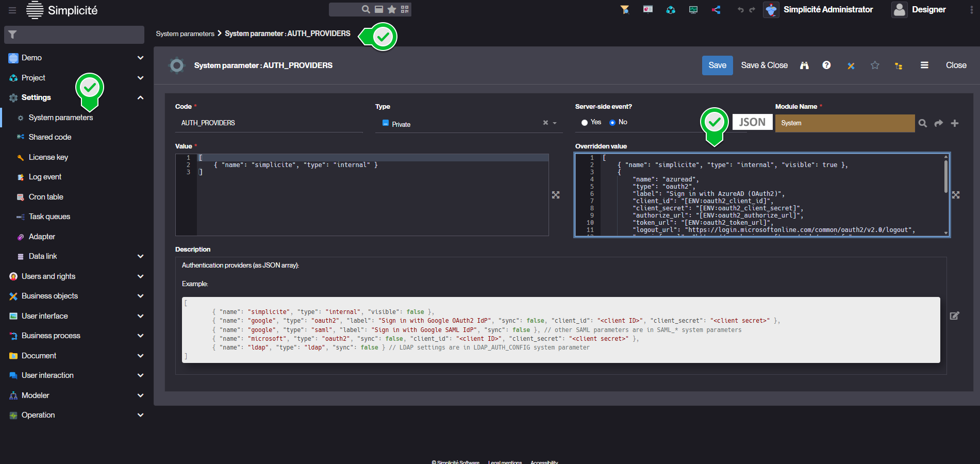Image resolution: width=980 pixels, height=464 pixels.
Task: Click the plus icon next to Module Name
Action: click(x=955, y=123)
